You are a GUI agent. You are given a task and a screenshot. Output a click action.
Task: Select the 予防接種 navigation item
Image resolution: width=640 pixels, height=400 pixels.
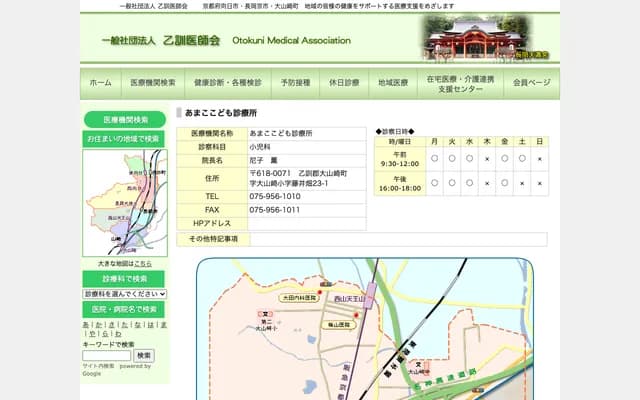pyautogui.click(x=295, y=83)
